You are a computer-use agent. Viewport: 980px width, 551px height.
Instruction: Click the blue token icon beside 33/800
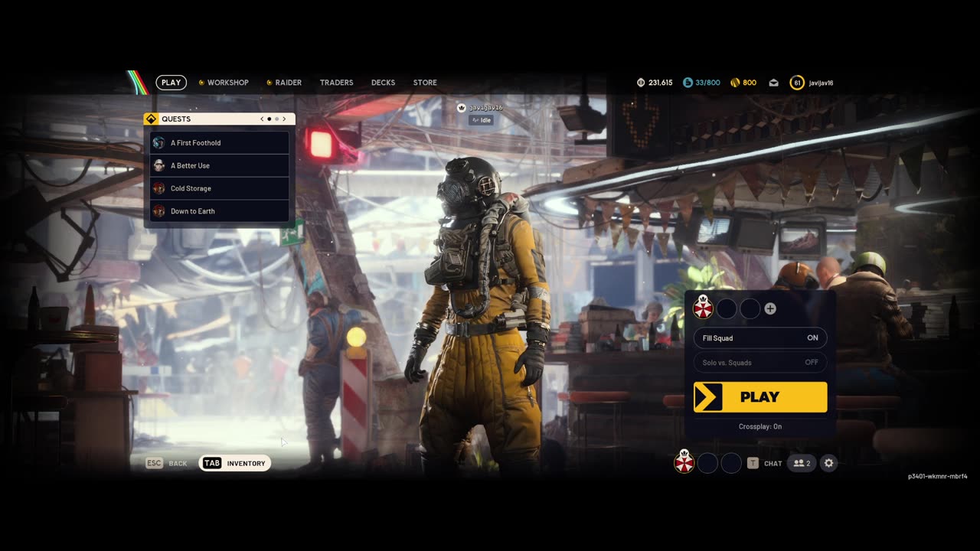[688, 83]
